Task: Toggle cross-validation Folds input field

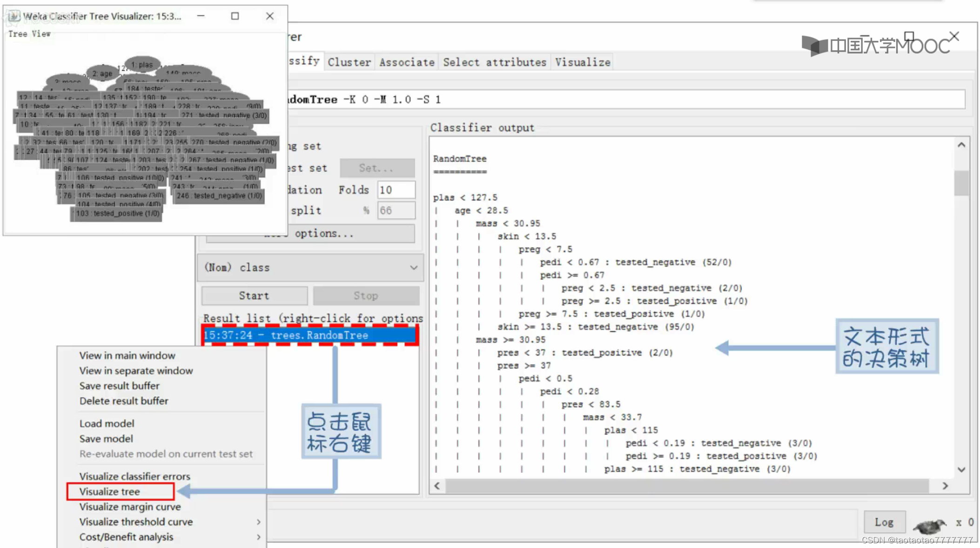Action: (397, 189)
